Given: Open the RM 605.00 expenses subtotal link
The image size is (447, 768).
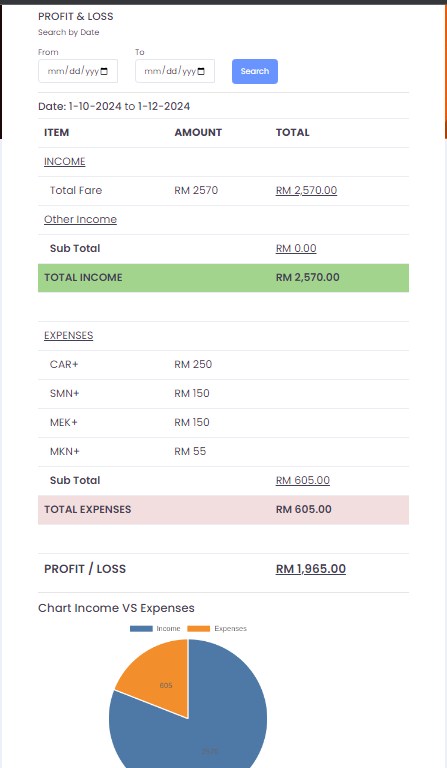Looking at the screenshot, I should (x=303, y=480).
